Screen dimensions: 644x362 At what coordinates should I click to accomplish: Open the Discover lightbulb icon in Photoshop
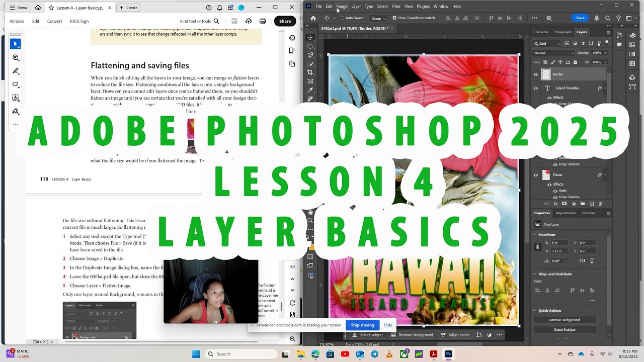point(619,18)
